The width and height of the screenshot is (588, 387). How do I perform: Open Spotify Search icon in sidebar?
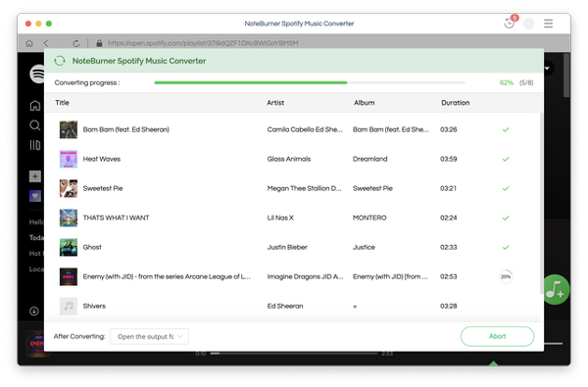point(35,125)
